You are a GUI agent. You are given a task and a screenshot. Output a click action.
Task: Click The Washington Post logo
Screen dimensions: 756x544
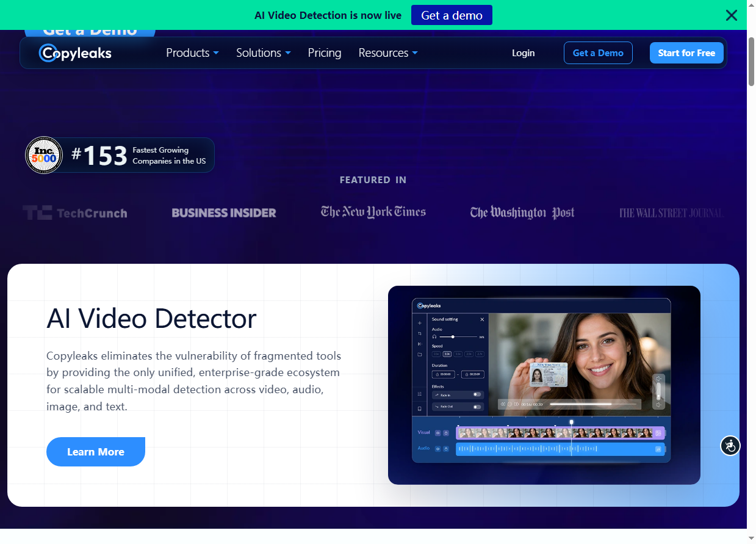[522, 212]
